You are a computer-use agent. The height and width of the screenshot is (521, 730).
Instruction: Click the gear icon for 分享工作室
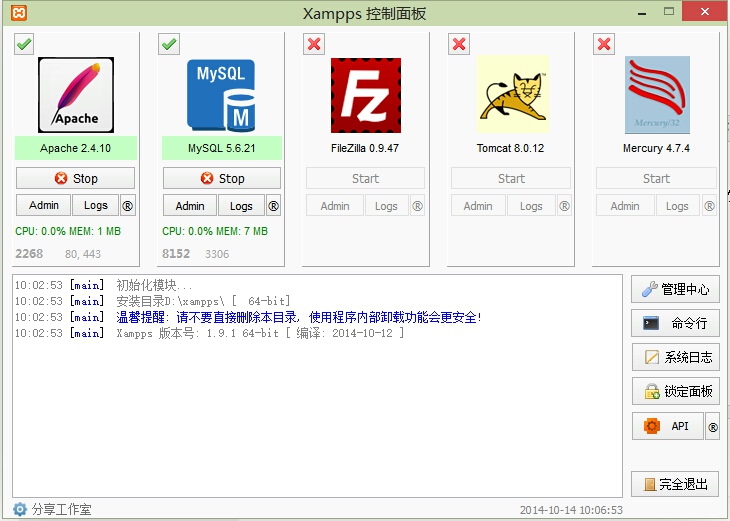20,509
